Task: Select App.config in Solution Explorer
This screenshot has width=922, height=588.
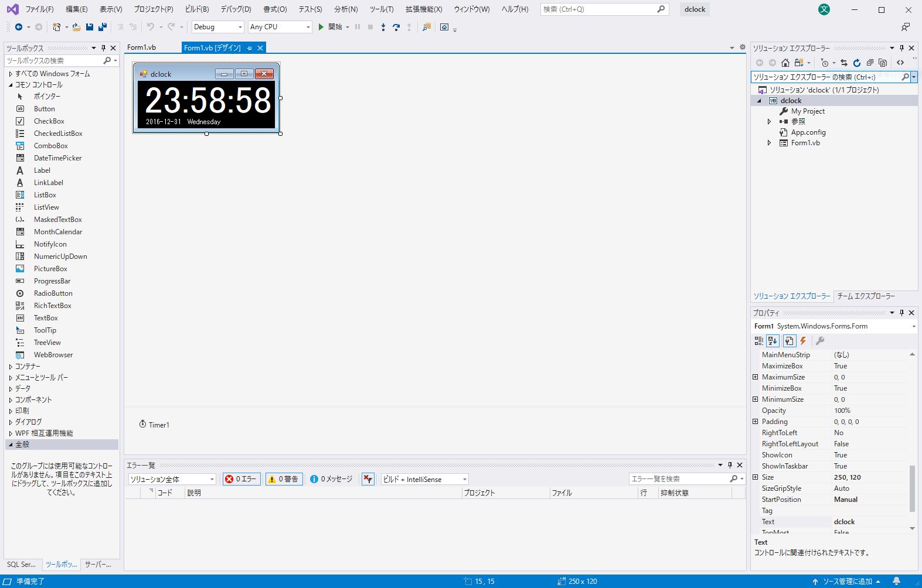Action: click(x=808, y=132)
